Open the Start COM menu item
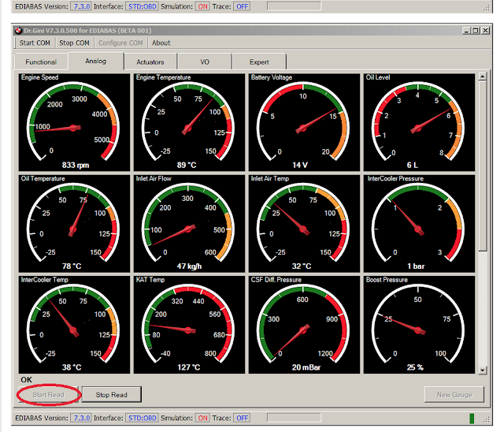This screenshot has height=432, width=504. coord(35,43)
